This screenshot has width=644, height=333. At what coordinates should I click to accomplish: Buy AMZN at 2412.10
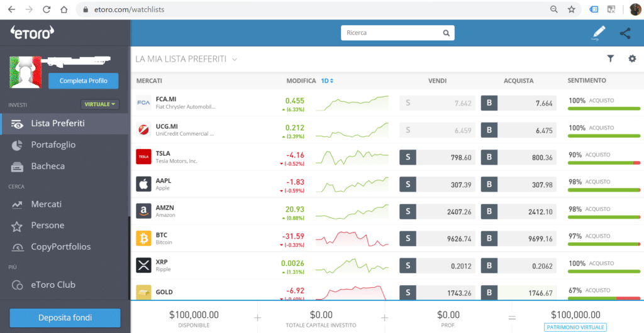[519, 212]
